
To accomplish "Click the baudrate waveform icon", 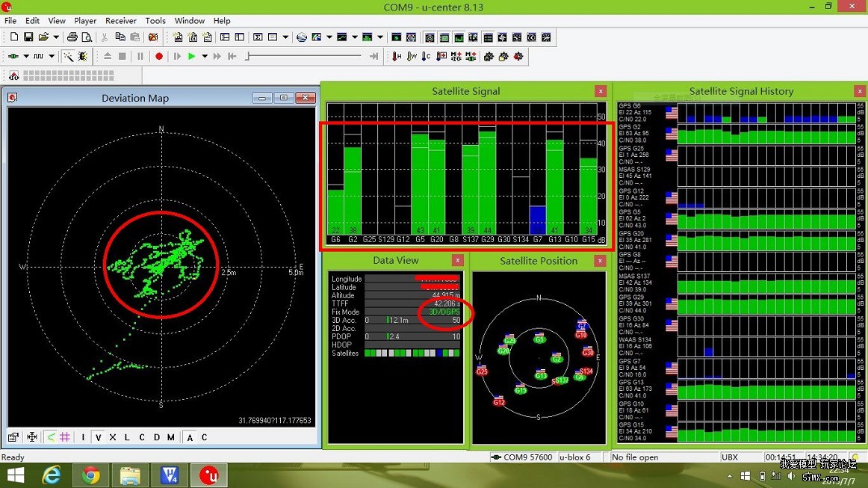I will click(38, 56).
